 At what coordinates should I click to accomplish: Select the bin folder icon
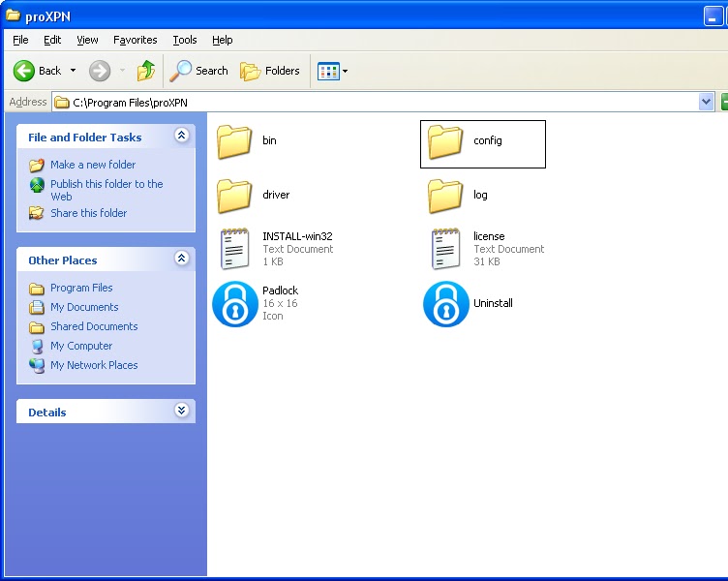click(x=234, y=141)
